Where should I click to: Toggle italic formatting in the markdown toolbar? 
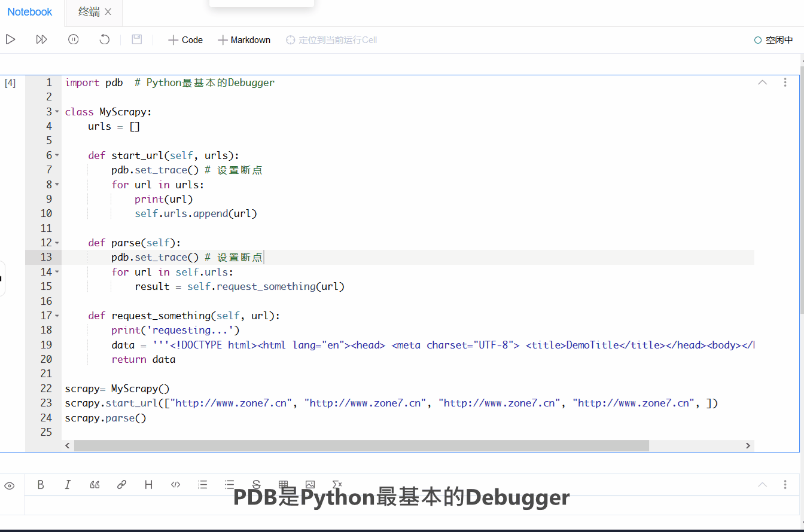pyautogui.click(x=68, y=485)
